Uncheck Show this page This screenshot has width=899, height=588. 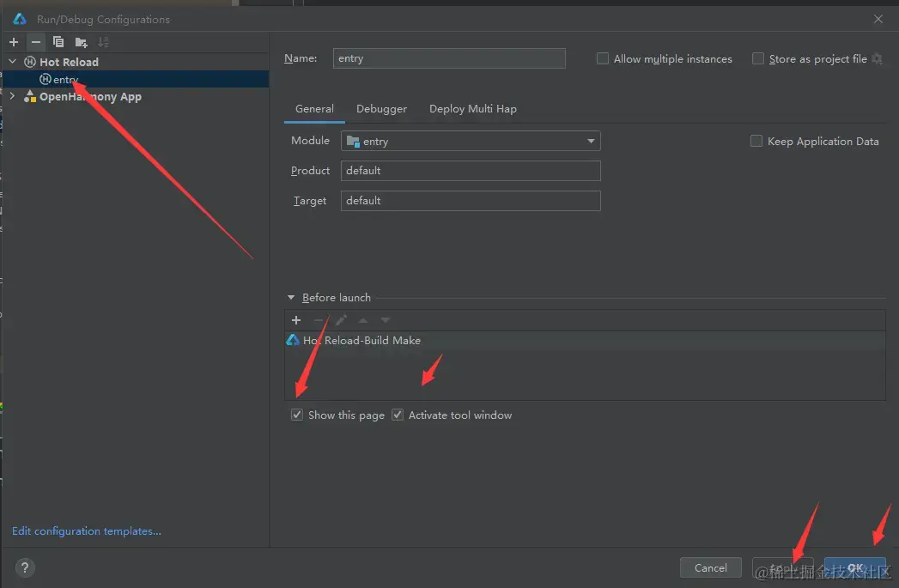[296, 415]
